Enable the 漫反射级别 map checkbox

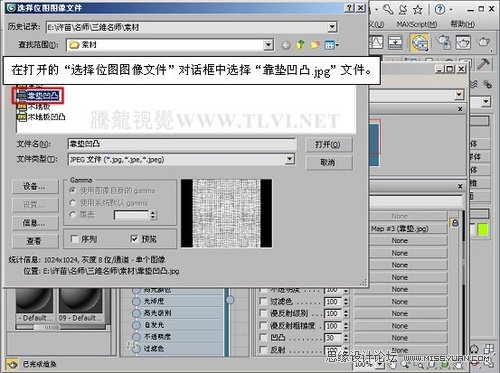pos(263,313)
